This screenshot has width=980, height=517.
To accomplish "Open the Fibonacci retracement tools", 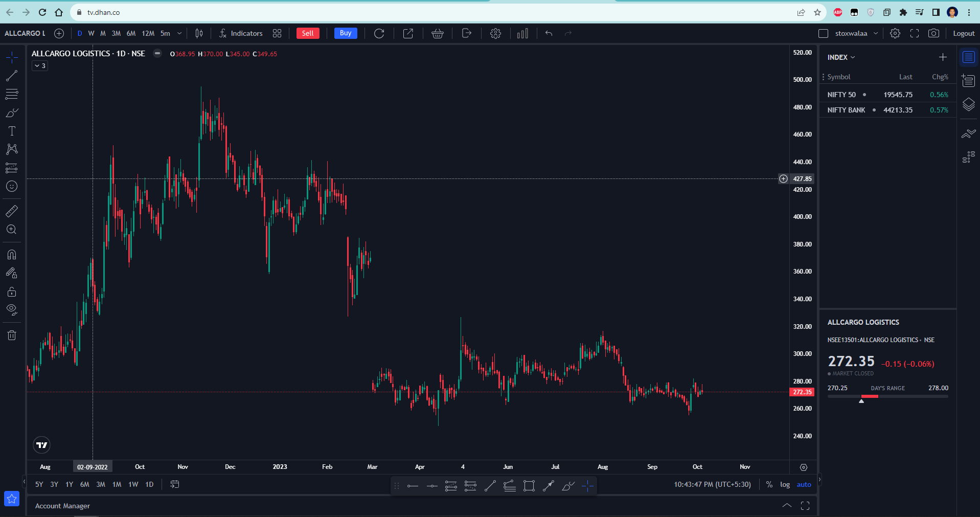I will pos(12,94).
